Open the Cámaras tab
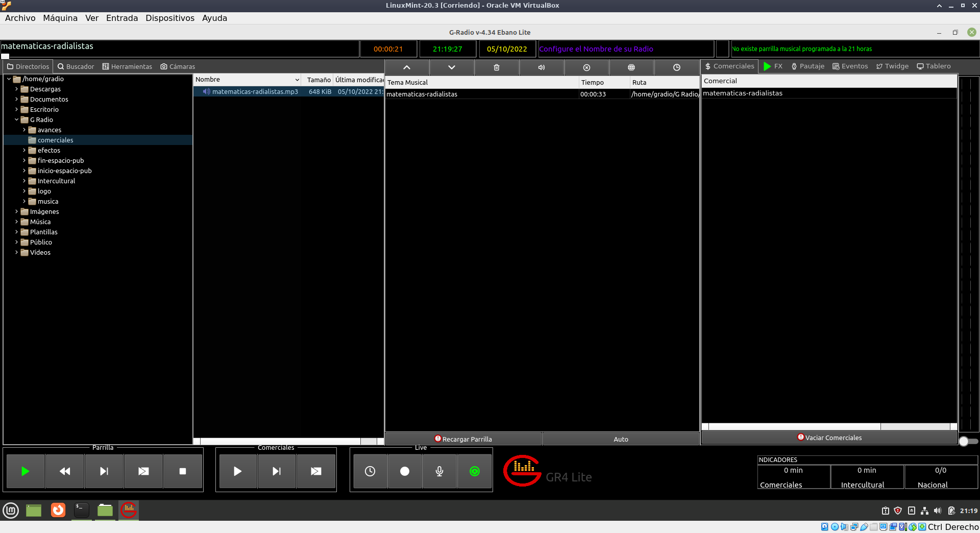Screen dimensions: 980x533 pyautogui.click(x=178, y=66)
